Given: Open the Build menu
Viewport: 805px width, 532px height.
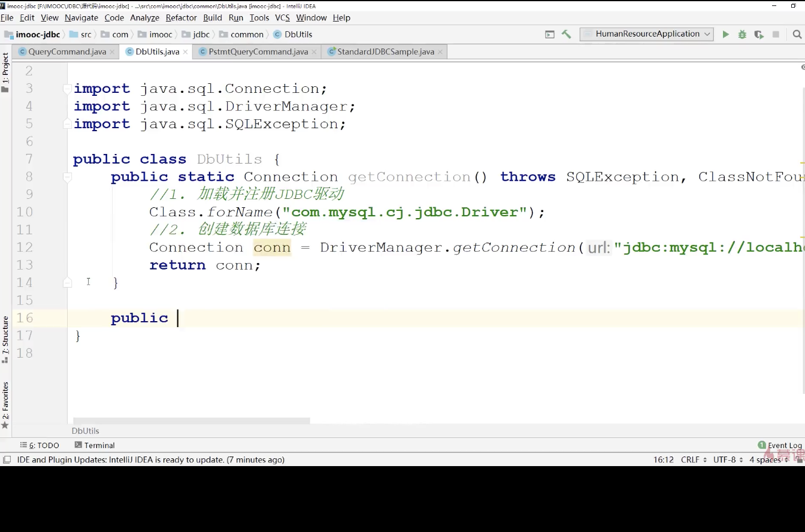Looking at the screenshot, I should coord(213,18).
